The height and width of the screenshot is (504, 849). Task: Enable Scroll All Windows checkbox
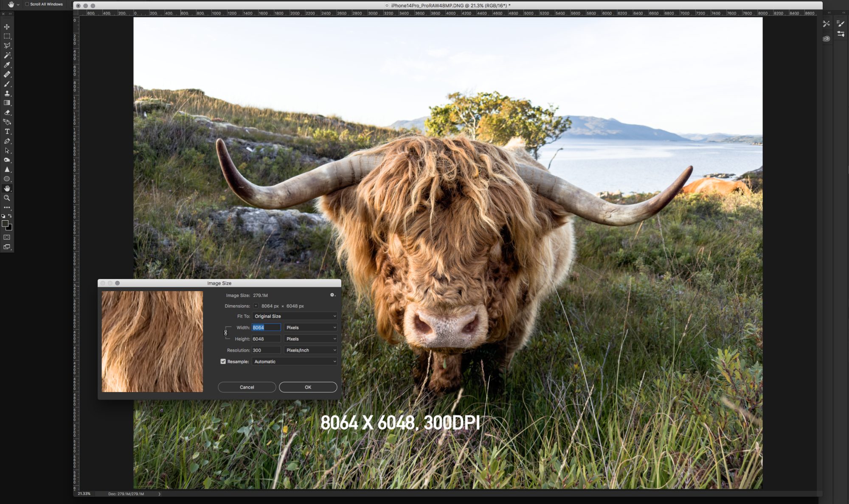pyautogui.click(x=27, y=4)
